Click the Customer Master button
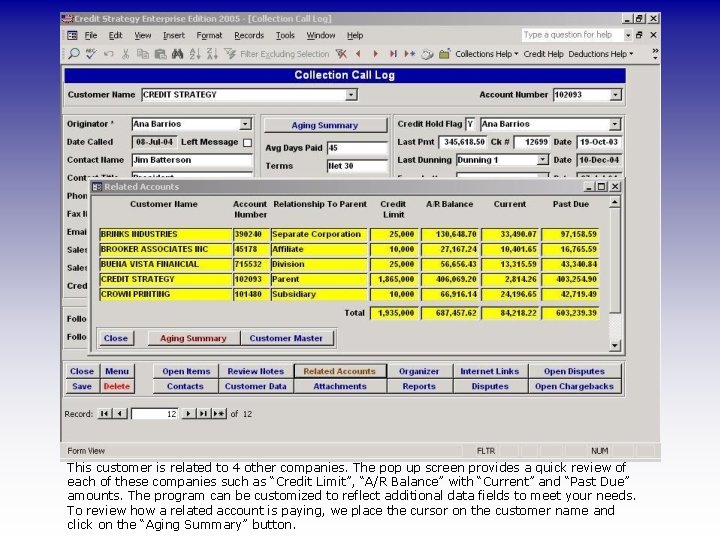The image size is (720, 540). [x=286, y=338]
